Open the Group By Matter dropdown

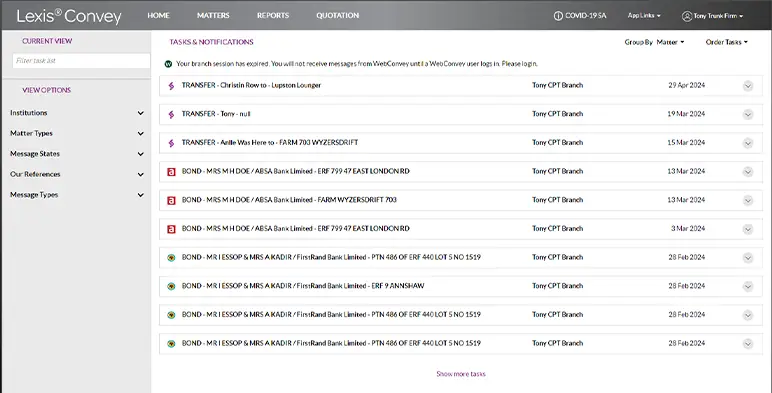tap(654, 42)
